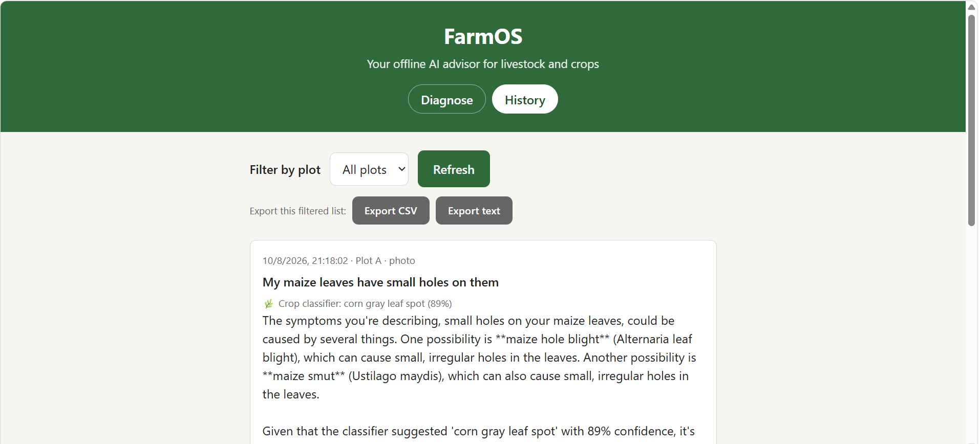Image resolution: width=980 pixels, height=444 pixels.
Task: Click the Export text button
Action: [x=474, y=211]
